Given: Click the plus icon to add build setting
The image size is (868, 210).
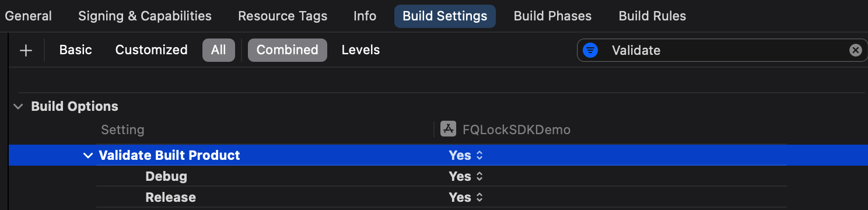Looking at the screenshot, I should click(26, 50).
